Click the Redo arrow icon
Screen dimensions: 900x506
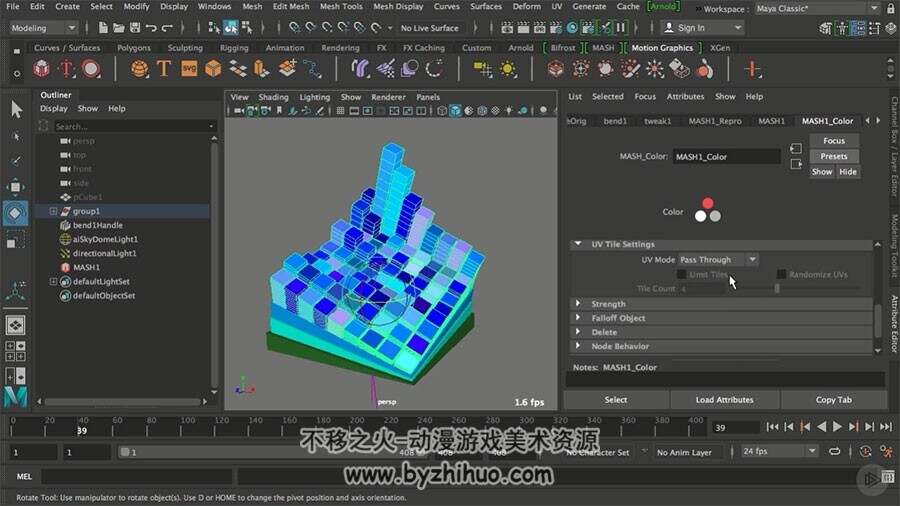click(x=167, y=28)
